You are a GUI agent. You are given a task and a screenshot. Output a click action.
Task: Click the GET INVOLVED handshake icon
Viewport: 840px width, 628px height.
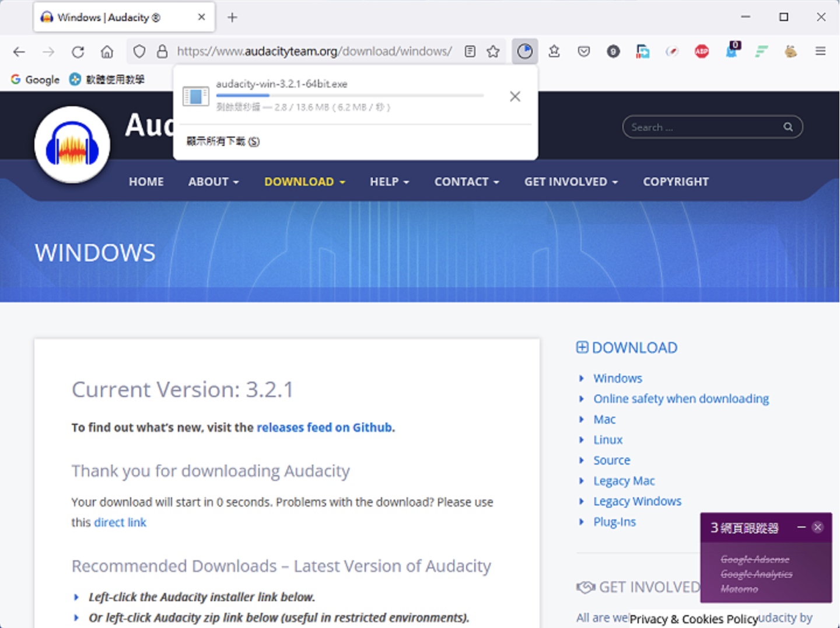coord(586,587)
